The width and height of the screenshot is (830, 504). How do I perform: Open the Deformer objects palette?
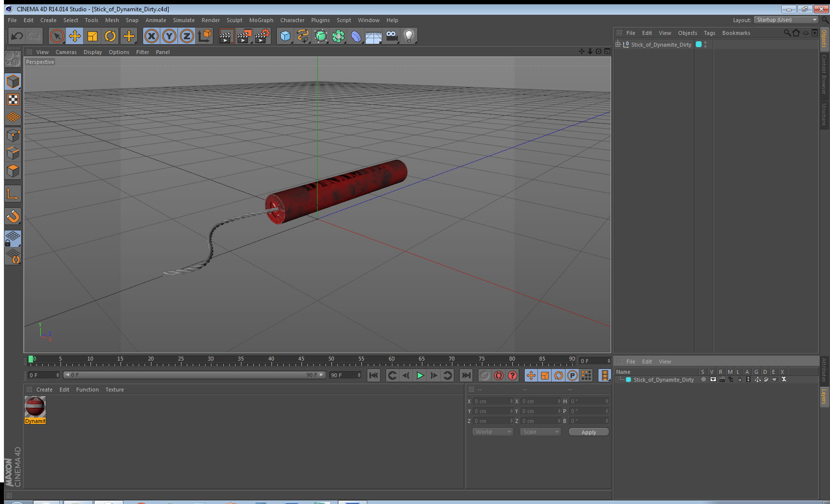tap(356, 36)
